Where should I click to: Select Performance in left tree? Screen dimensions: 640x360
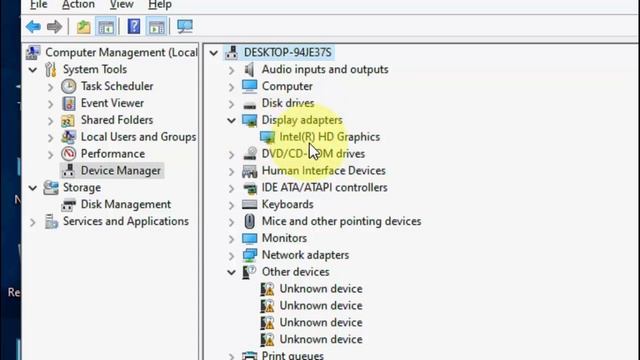point(113,154)
